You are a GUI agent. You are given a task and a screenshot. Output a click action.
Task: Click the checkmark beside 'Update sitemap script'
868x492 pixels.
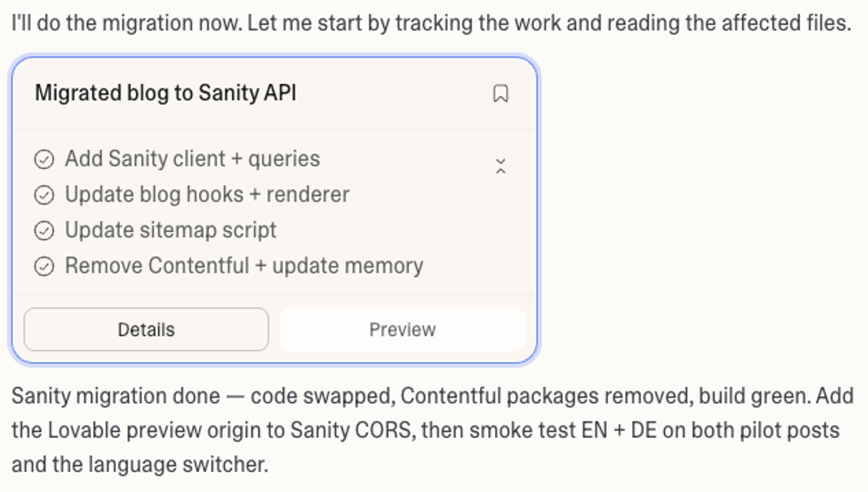pos(44,230)
